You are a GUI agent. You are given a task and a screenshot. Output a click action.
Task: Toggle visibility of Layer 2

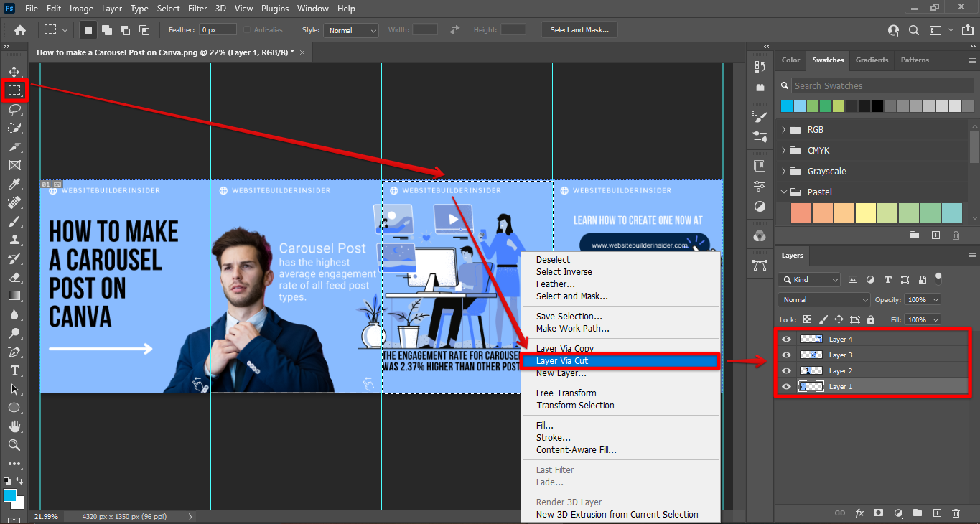[786, 371]
